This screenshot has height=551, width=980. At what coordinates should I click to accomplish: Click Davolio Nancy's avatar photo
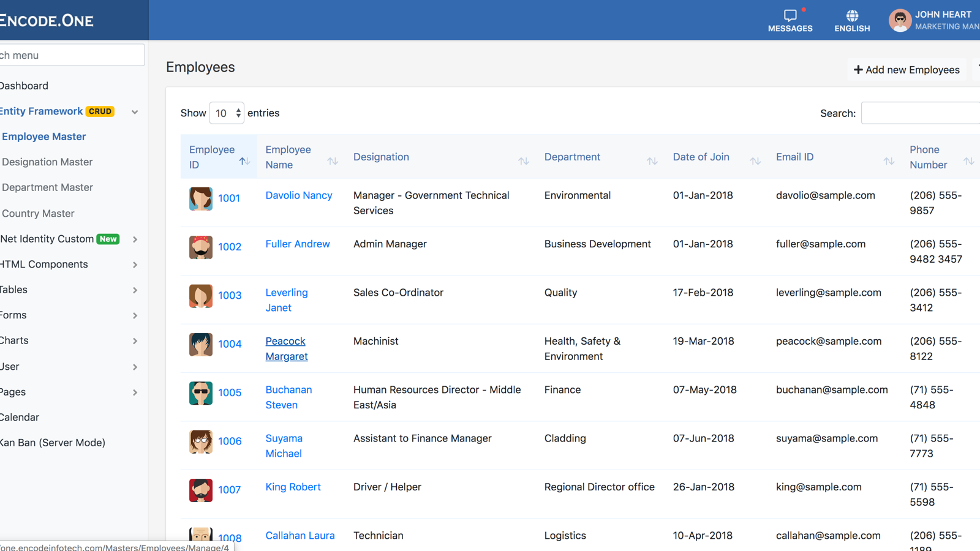click(200, 198)
